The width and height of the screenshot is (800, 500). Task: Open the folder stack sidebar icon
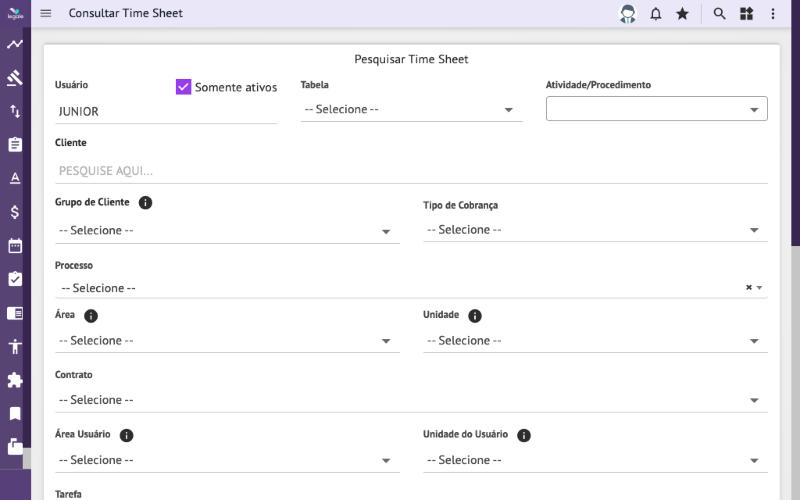coord(15,446)
